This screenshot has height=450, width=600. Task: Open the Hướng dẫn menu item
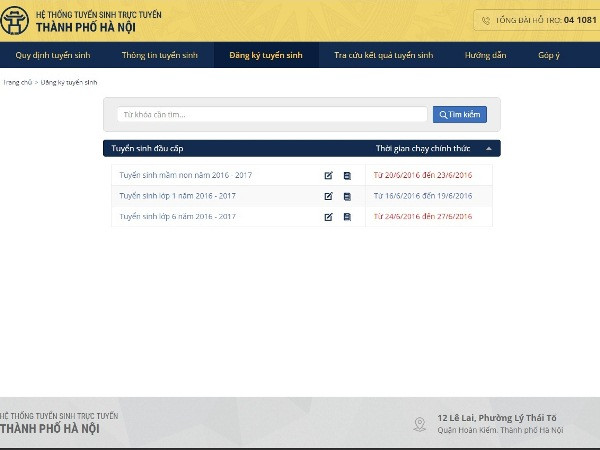click(x=485, y=55)
